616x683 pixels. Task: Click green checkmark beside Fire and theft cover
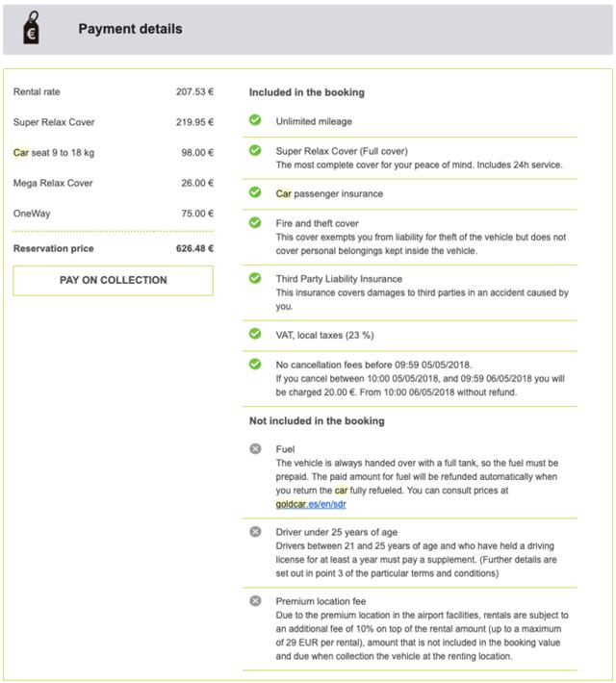tap(255, 222)
